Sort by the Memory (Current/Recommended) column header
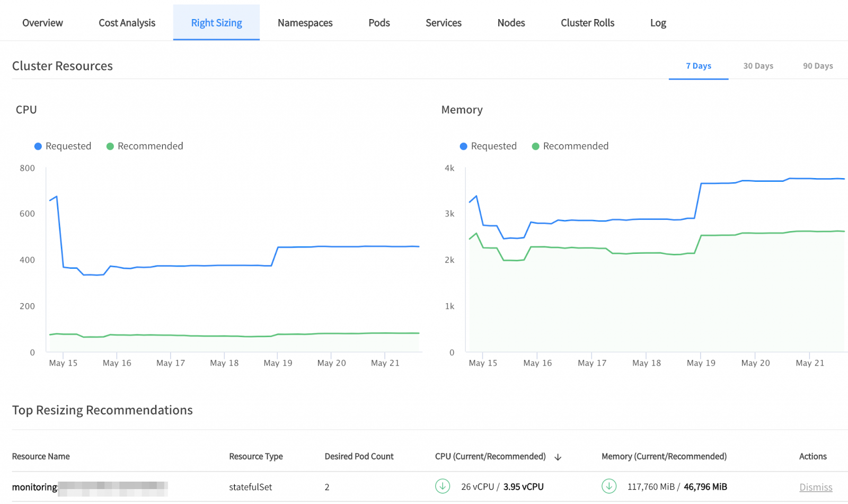 tap(664, 456)
